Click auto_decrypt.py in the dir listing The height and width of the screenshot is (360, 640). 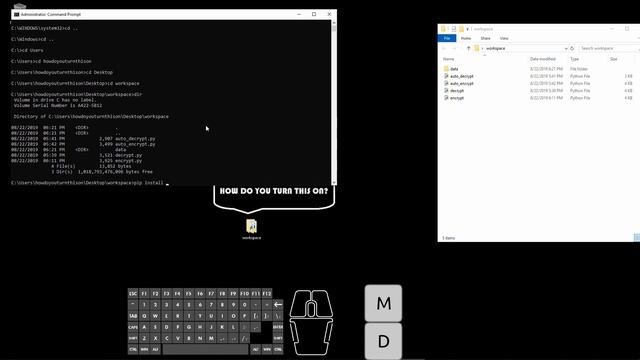(135, 139)
